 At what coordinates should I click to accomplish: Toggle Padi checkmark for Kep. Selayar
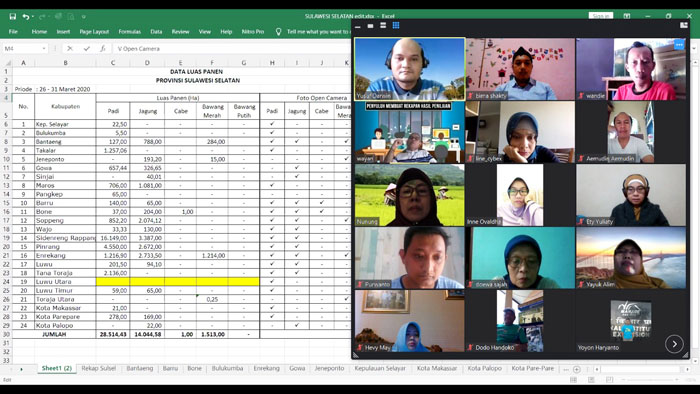(x=272, y=124)
